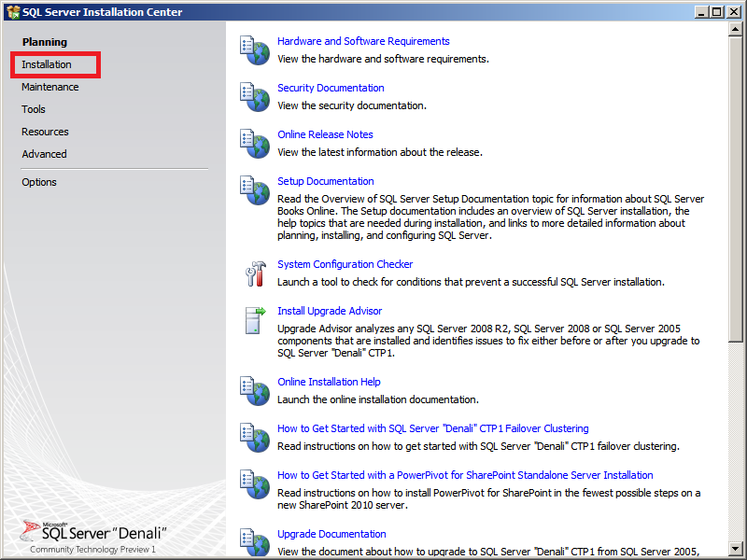Go to the Resources section

tap(45, 132)
